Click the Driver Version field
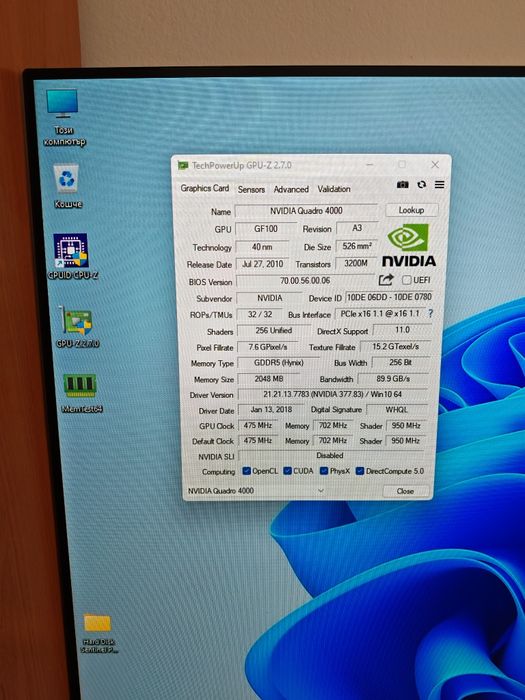The width and height of the screenshot is (525, 700). (x=333, y=394)
